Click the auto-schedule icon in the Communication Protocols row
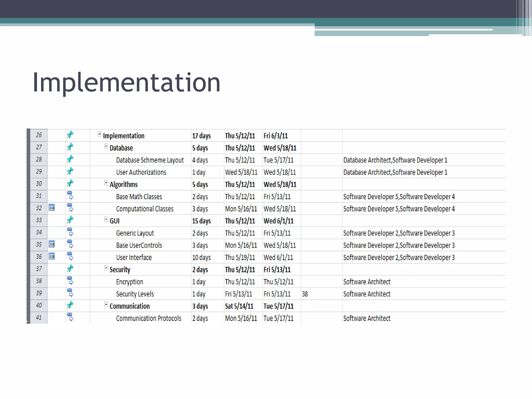Screen dimensions: 532x399 coord(70,317)
